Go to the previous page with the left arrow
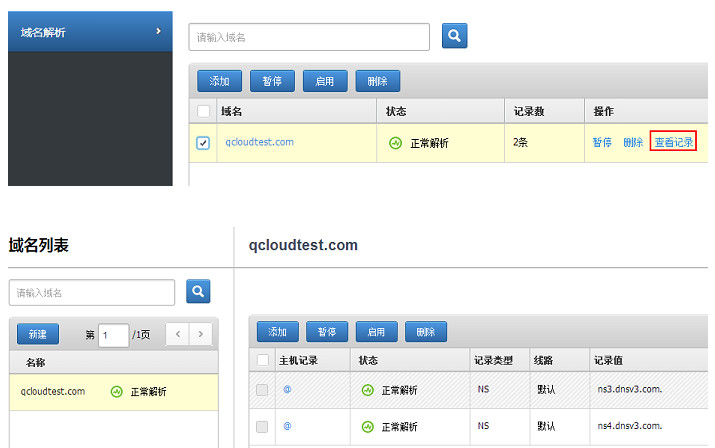Viewport: 715px width, 448px height. click(x=178, y=334)
